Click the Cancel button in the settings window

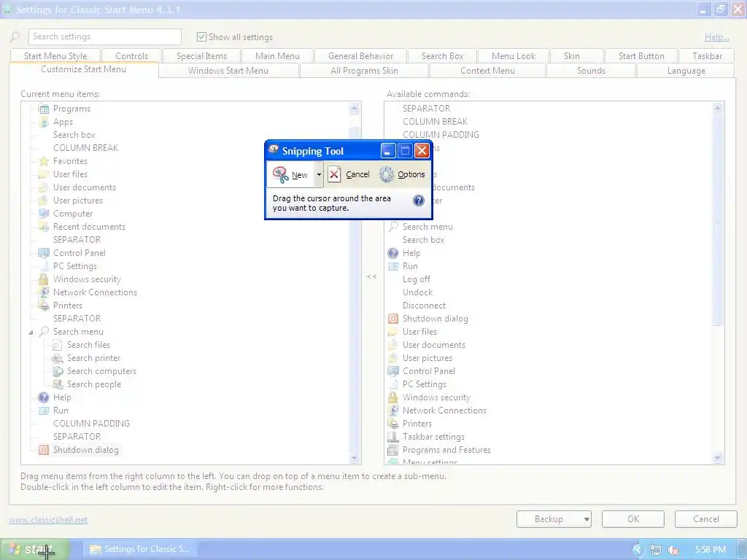tap(706, 519)
